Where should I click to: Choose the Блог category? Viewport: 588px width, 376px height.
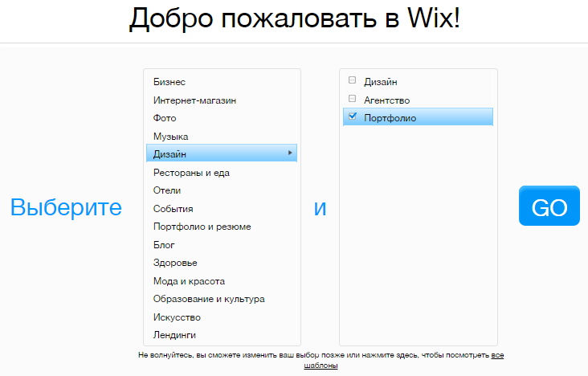tap(222, 245)
